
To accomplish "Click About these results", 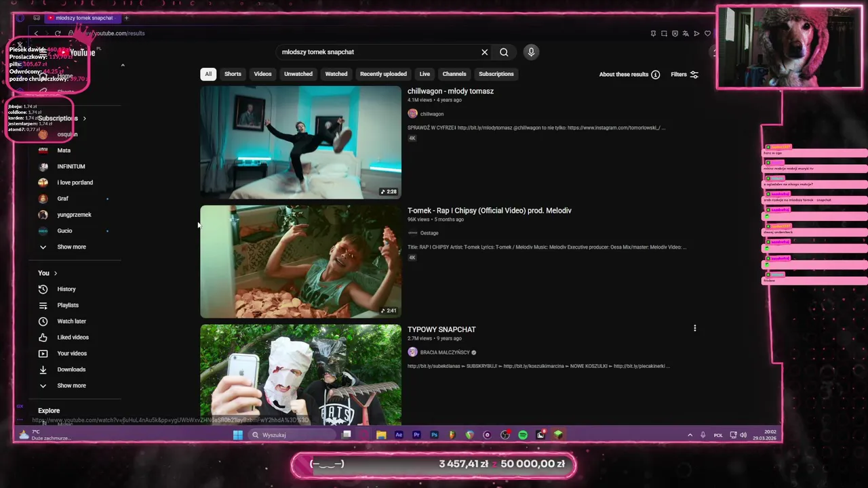I will [624, 75].
